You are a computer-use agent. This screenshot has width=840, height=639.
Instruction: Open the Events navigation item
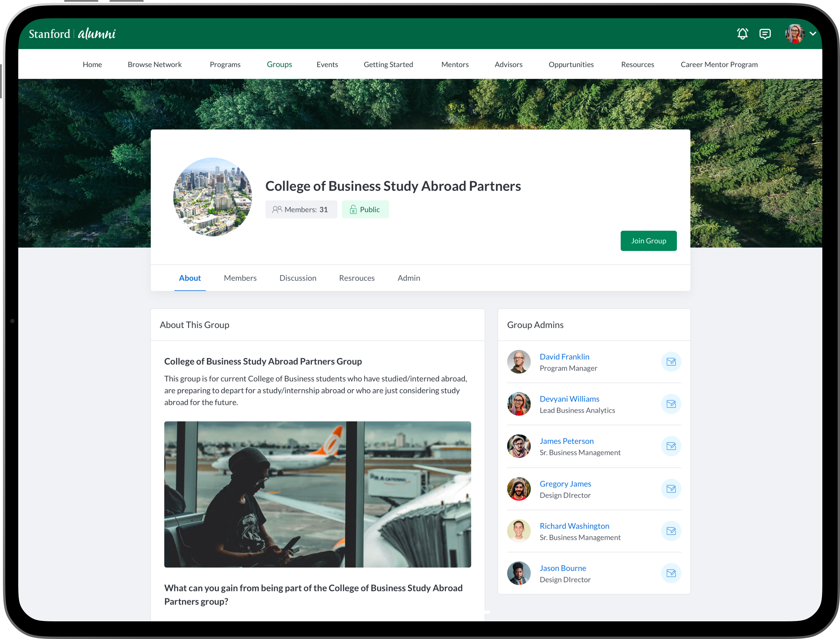click(327, 64)
